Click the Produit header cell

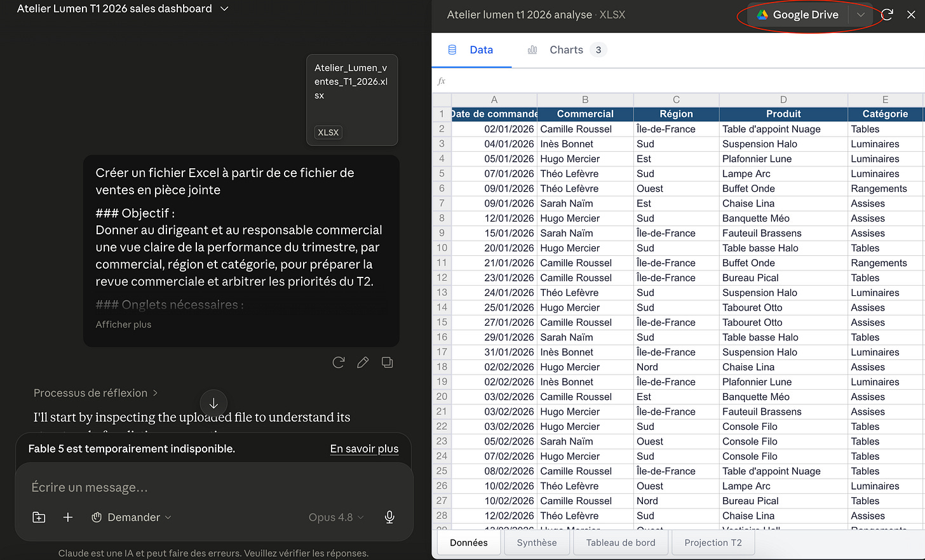click(783, 114)
